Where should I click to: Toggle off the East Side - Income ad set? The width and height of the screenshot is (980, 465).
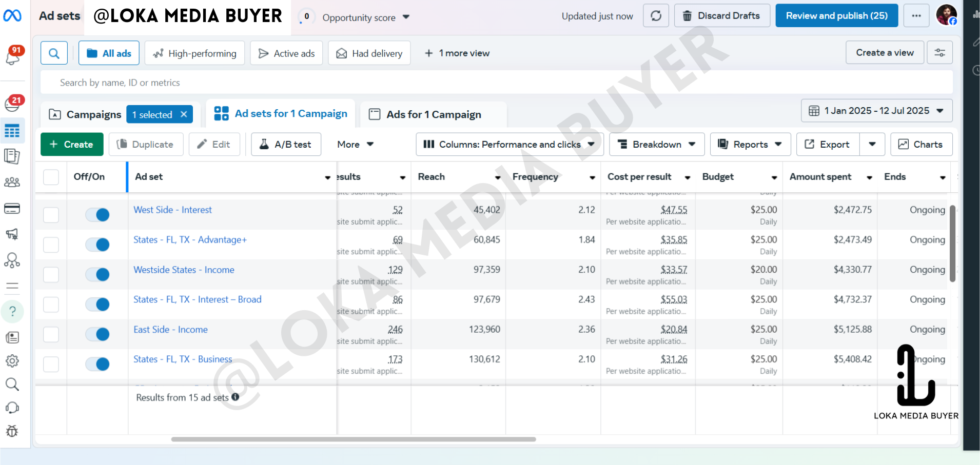[x=97, y=334]
